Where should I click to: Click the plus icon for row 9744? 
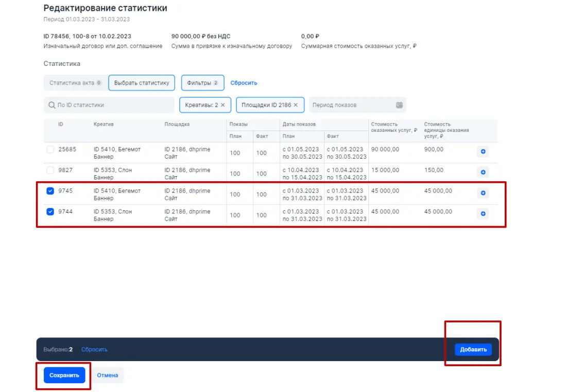point(483,213)
